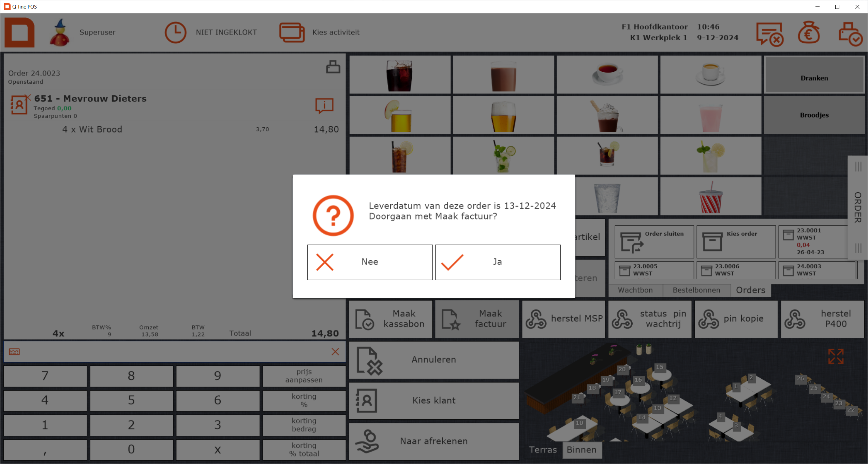Select the 4 x Wit Brood order line
868x464 pixels.
tap(174, 129)
